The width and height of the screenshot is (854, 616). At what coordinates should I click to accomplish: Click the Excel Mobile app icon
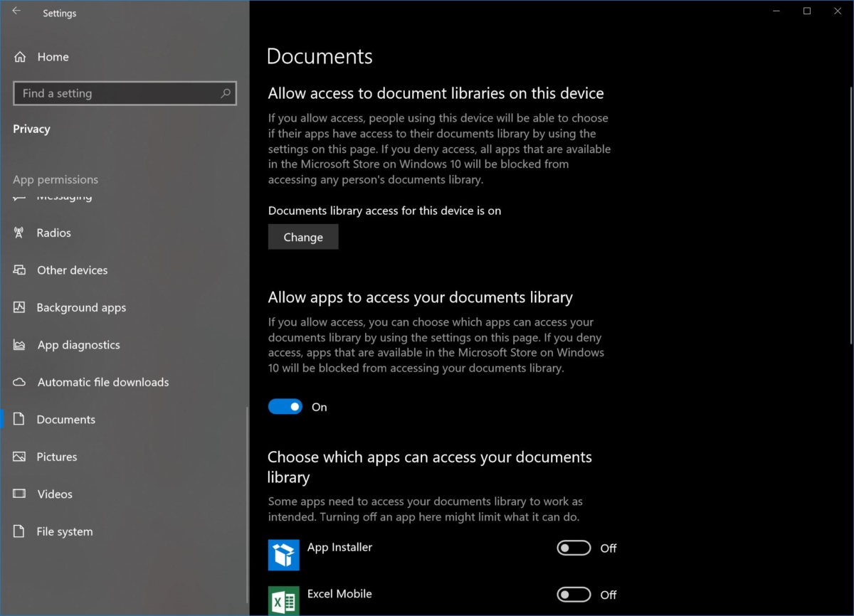(283, 601)
